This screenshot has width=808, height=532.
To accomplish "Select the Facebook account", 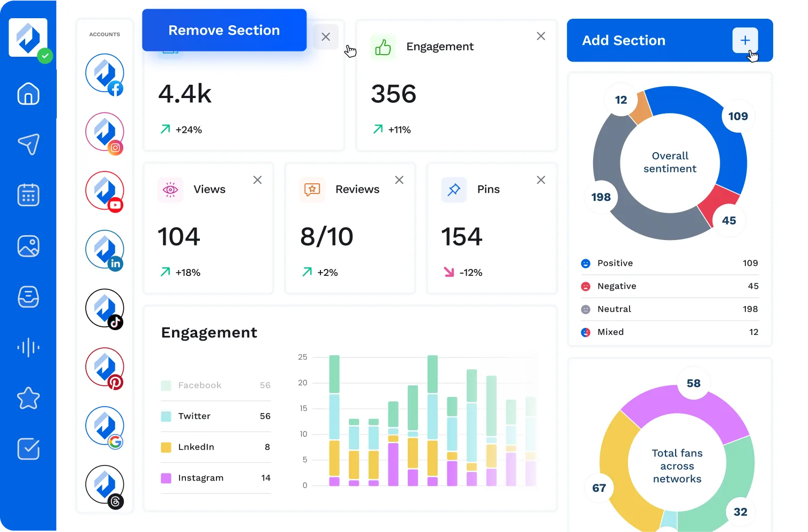I will pyautogui.click(x=104, y=73).
